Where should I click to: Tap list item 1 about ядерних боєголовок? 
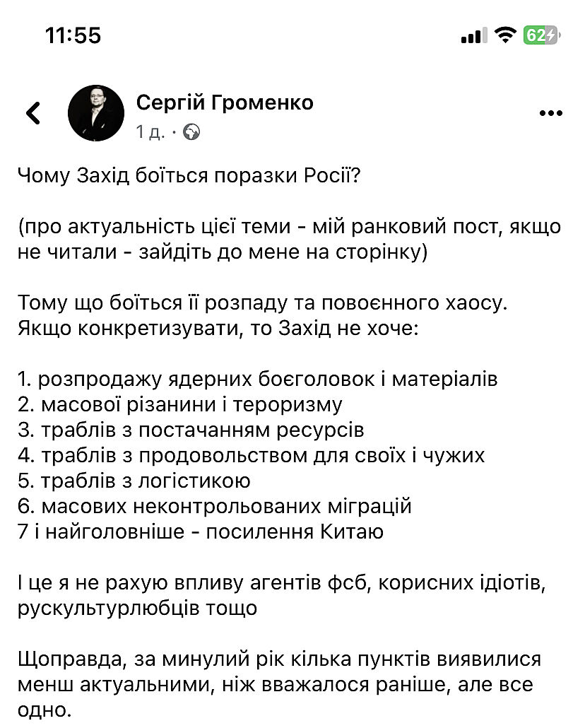click(x=258, y=380)
